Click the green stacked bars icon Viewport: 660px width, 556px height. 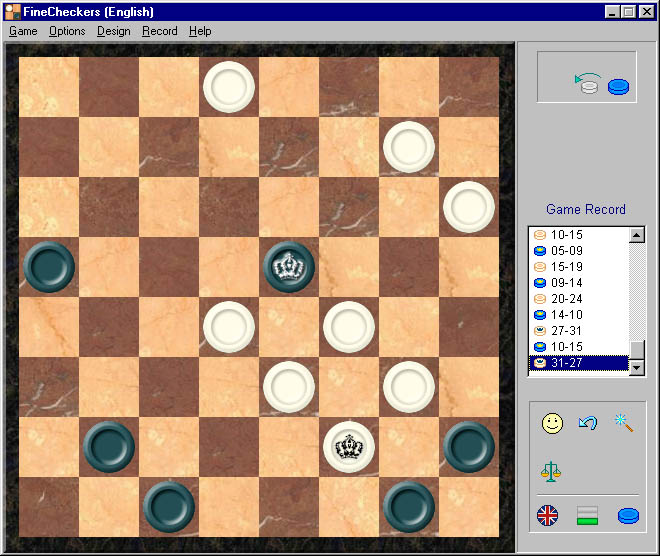[587, 516]
